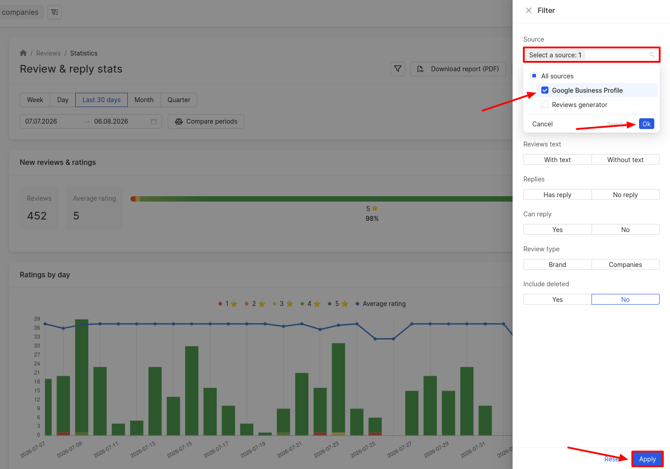Image resolution: width=670 pixels, height=469 pixels.
Task: Switch to the Week period tab
Action: click(35, 100)
